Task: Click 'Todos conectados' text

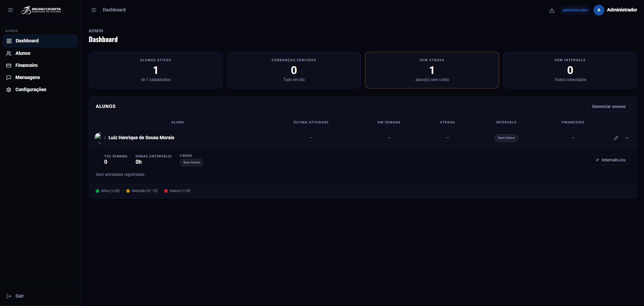Action: point(570,80)
